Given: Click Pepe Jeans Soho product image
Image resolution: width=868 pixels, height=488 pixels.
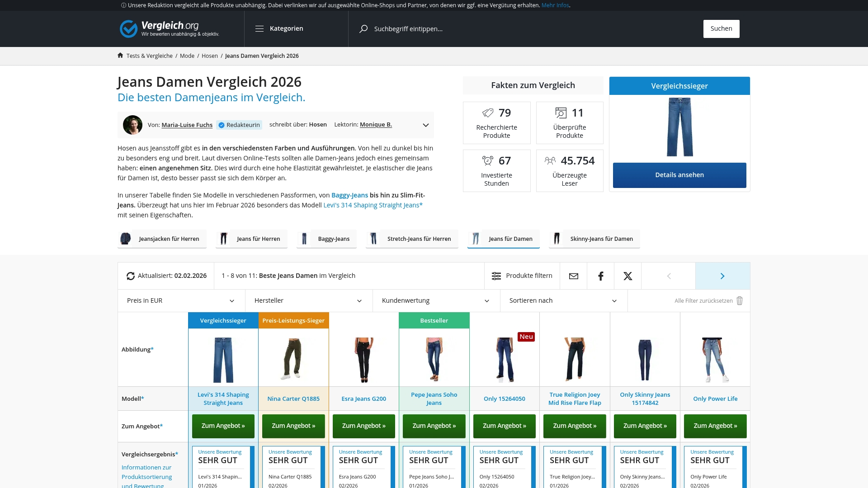Looking at the screenshot, I should [x=434, y=359].
